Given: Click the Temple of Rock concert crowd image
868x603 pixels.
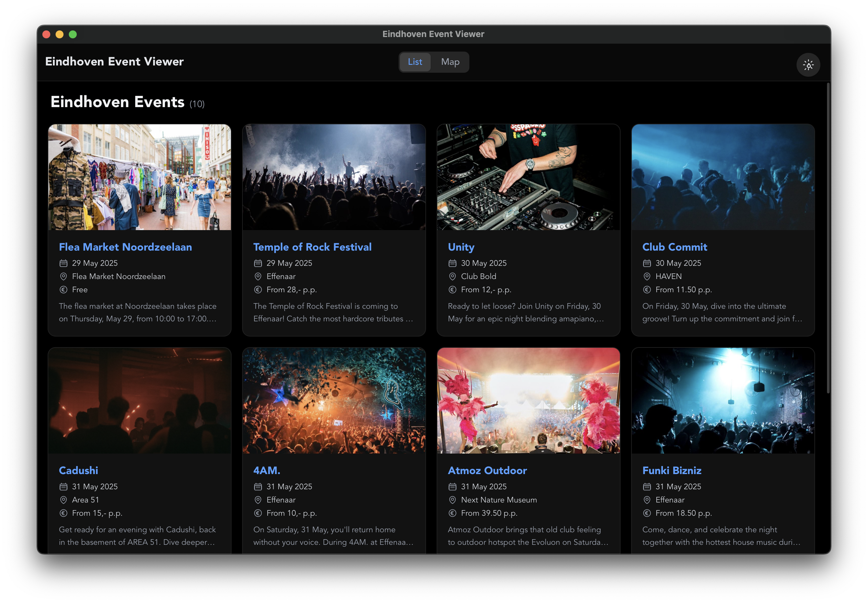Looking at the screenshot, I should tap(334, 177).
